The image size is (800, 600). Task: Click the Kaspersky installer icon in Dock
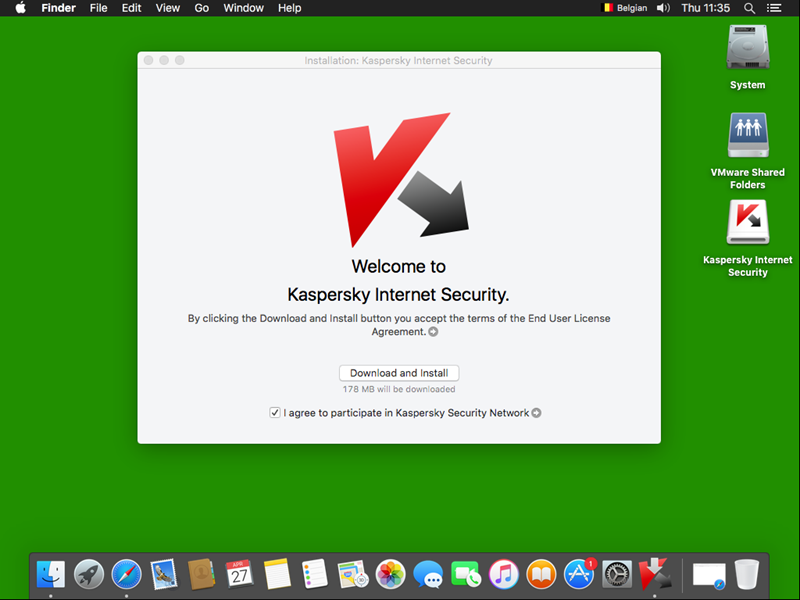pyautogui.click(x=654, y=574)
